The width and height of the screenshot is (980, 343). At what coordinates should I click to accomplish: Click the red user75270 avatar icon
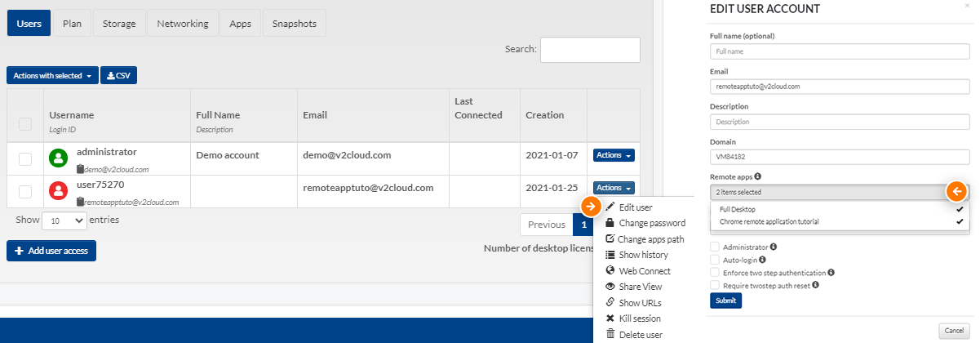click(x=59, y=191)
